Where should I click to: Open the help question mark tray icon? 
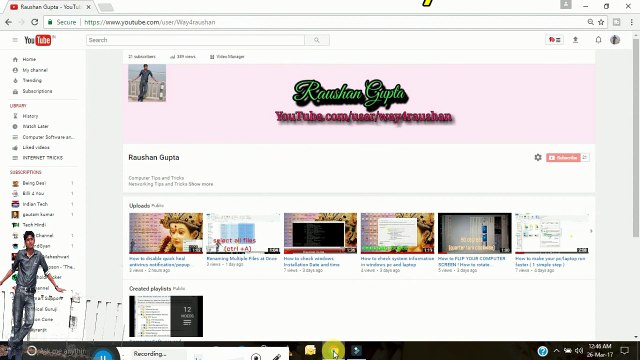point(542,351)
